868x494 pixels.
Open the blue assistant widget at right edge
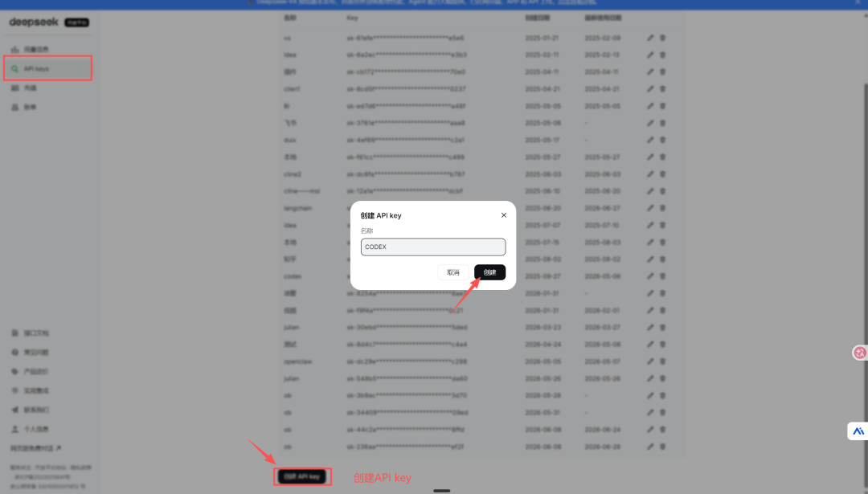tap(858, 431)
